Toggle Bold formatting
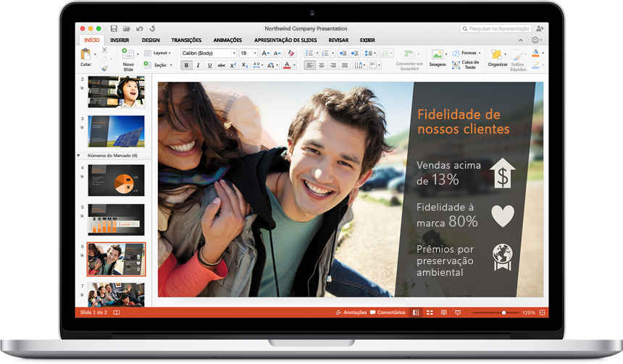 [186, 65]
